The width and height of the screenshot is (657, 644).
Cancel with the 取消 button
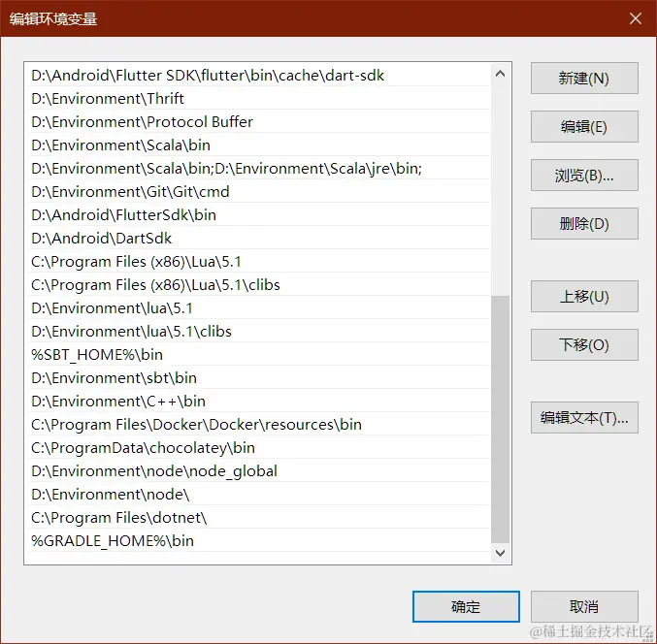pos(584,606)
